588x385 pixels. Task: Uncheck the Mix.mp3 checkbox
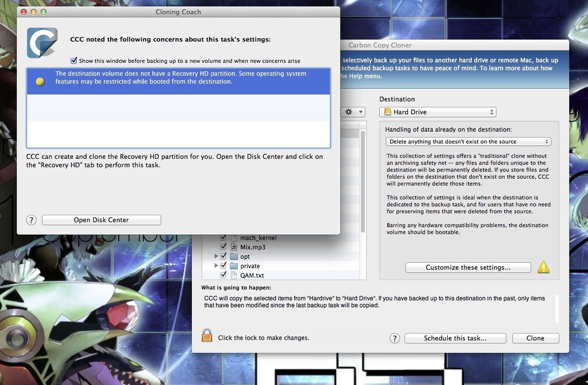[223, 246]
